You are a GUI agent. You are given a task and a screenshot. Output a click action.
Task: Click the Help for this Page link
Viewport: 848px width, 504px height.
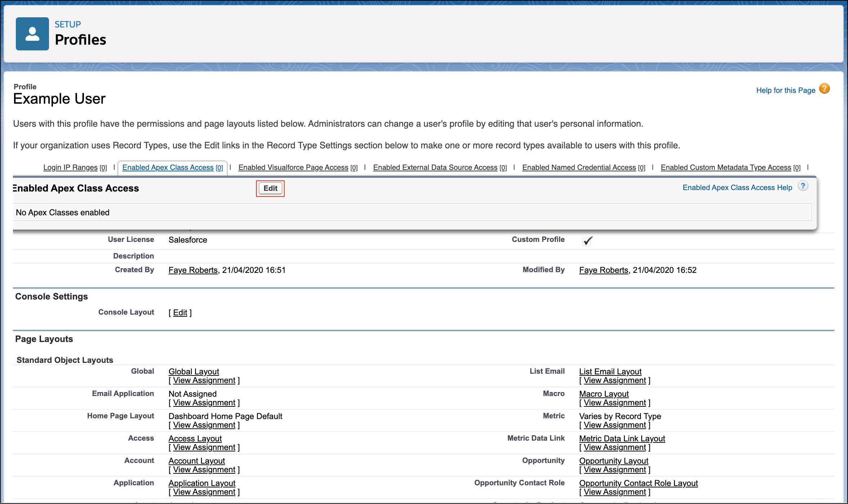tap(785, 90)
